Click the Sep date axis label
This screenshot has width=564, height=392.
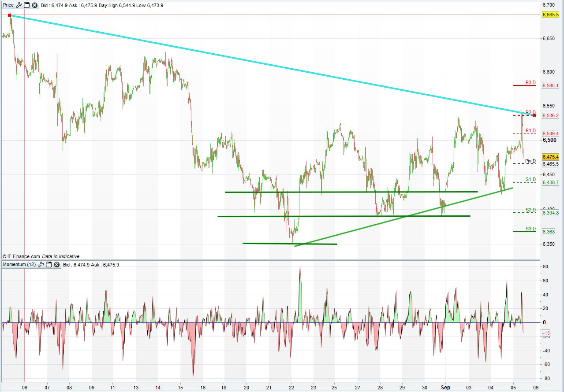point(445,387)
